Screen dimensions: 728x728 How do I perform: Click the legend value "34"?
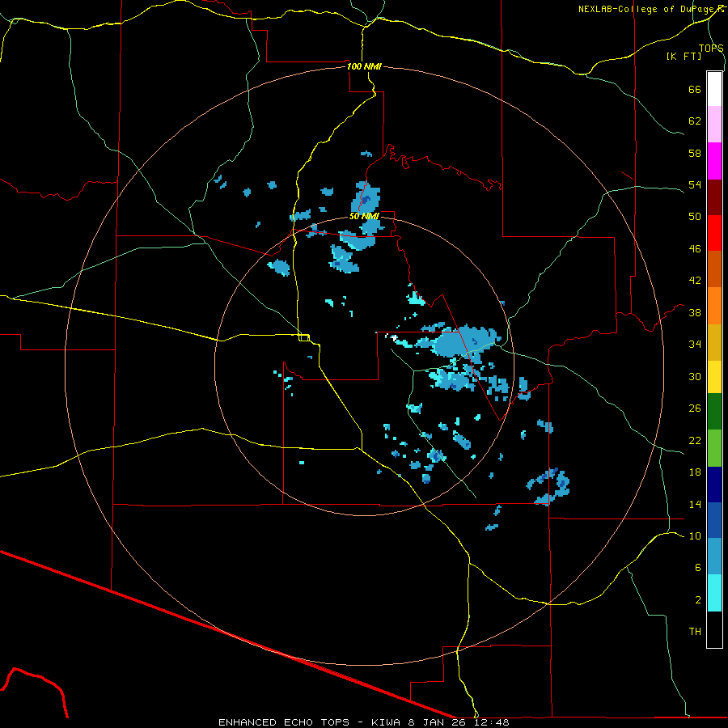pyautogui.click(x=695, y=345)
